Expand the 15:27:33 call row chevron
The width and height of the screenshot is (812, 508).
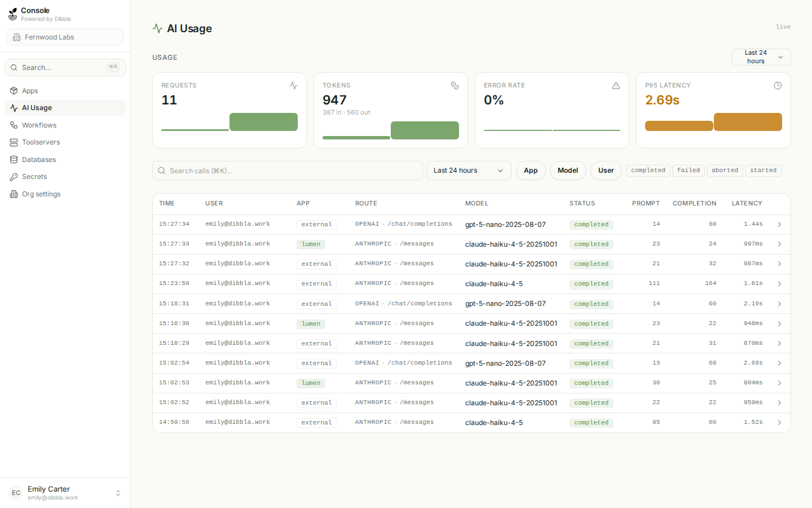(x=779, y=244)
